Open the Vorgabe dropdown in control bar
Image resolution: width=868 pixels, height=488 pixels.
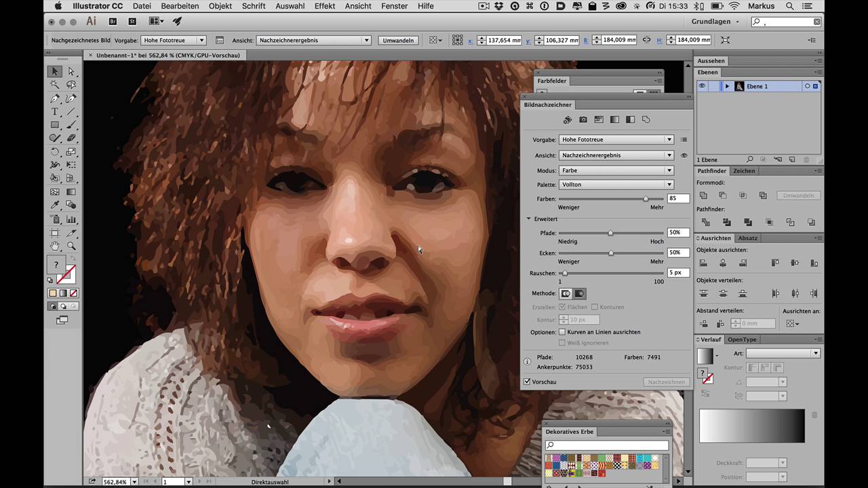click(174, 40)
